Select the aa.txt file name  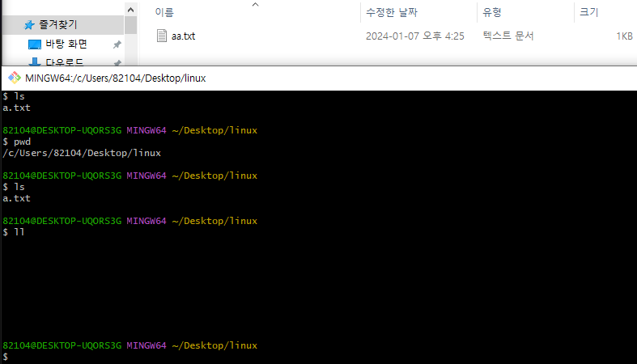tap(183, 36)
